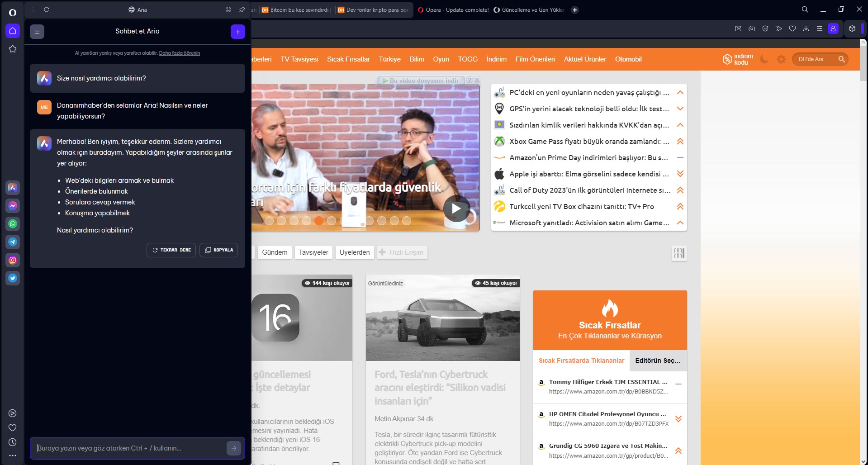
Task: Open Twitter in sidebar
Action: click(13, 278)
